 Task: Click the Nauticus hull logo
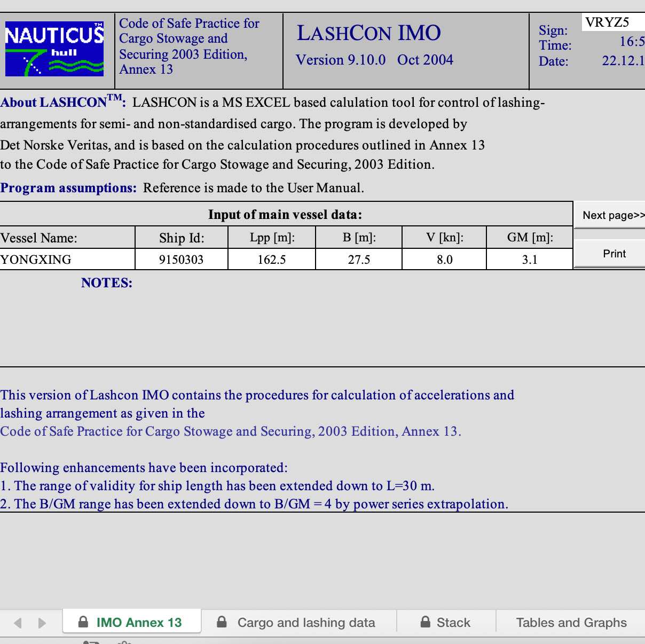click(54, 49)
